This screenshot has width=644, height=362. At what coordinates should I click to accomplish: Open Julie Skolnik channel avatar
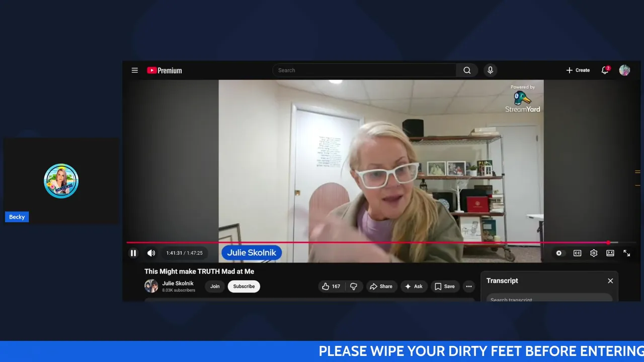151,286
